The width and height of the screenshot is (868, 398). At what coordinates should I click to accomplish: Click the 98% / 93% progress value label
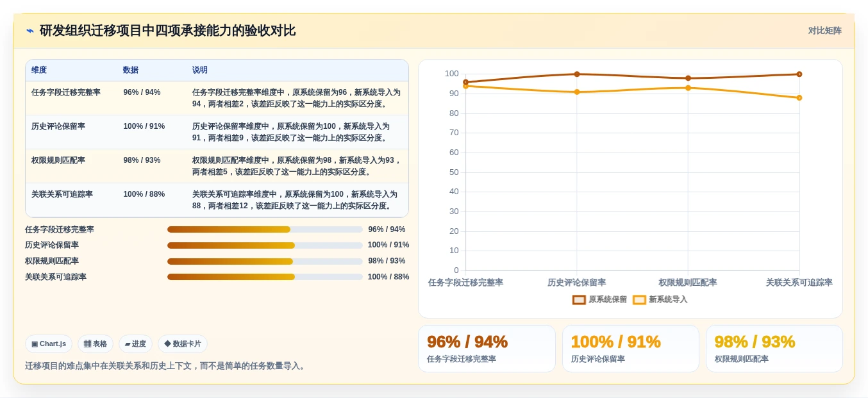(387, 261)
